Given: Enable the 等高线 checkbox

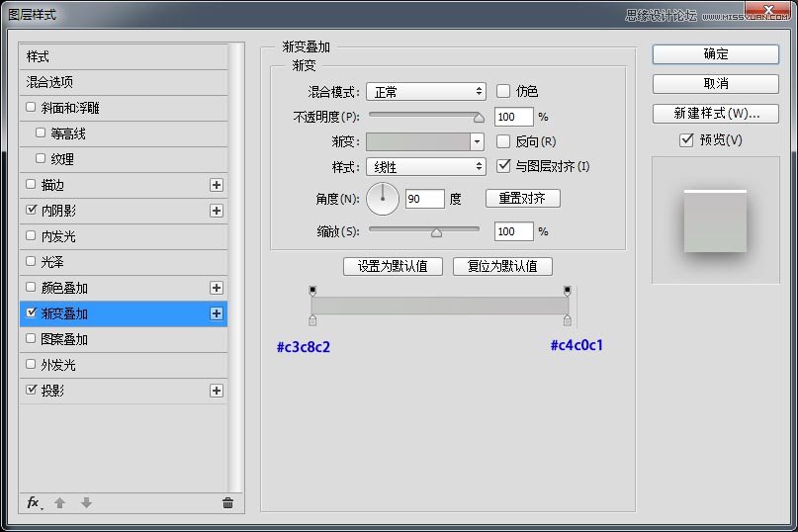Looking at the screenshot, I should pos(41,133).
